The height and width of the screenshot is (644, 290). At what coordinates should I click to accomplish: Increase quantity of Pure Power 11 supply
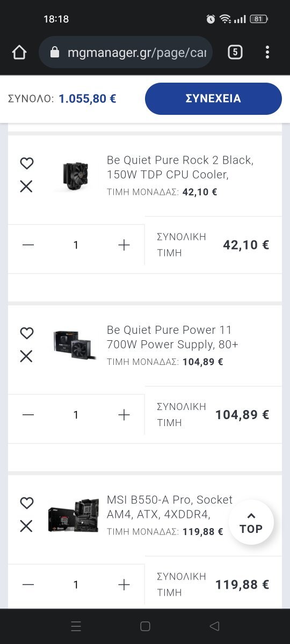(124, 415)
